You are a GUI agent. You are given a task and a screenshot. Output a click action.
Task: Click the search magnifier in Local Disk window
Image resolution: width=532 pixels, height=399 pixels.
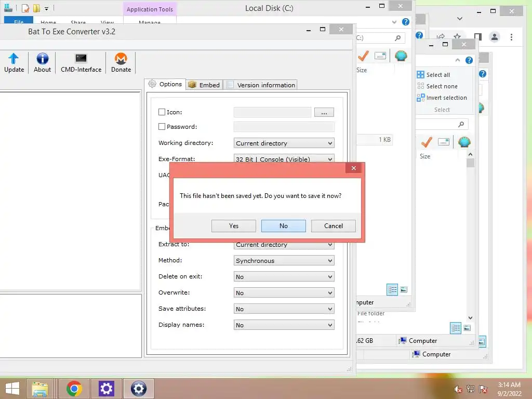(397, 37)
